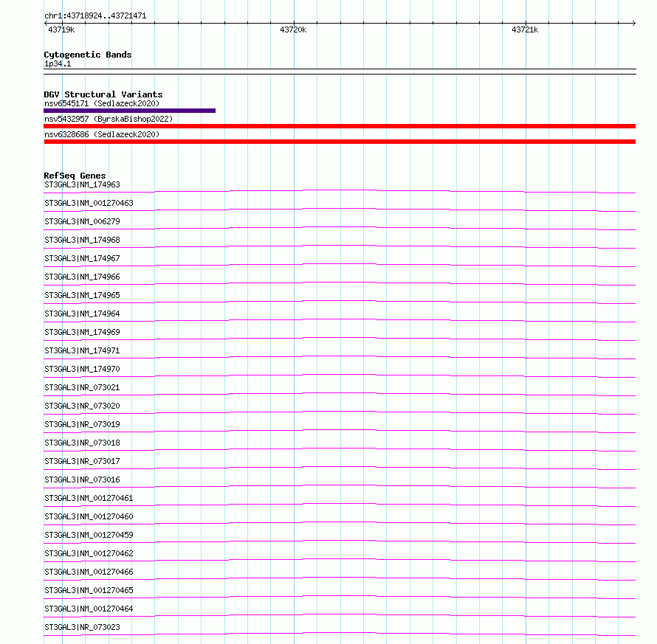Click the red nsv5432957 variant bar
The width and height of the screenshot is (657, 644).
(340, 126)
